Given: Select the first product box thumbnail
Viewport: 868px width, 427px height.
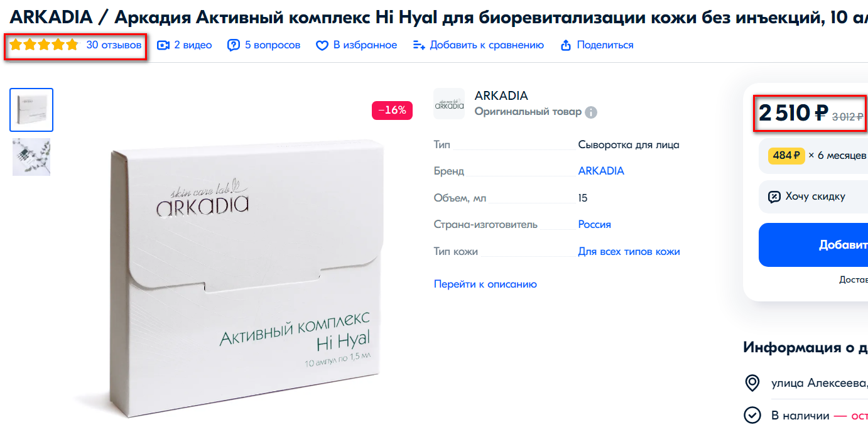Looking at the screenshot, I should (x=31, y=110).
